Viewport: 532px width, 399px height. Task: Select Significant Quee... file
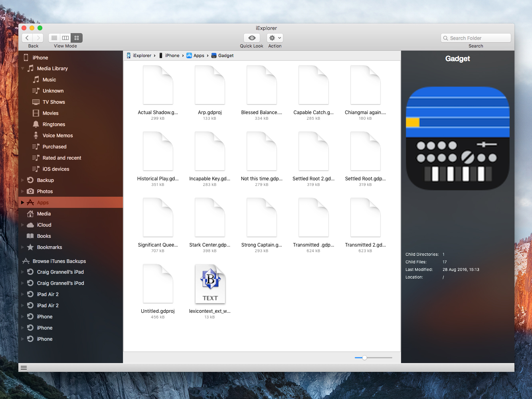pos(158,225)
